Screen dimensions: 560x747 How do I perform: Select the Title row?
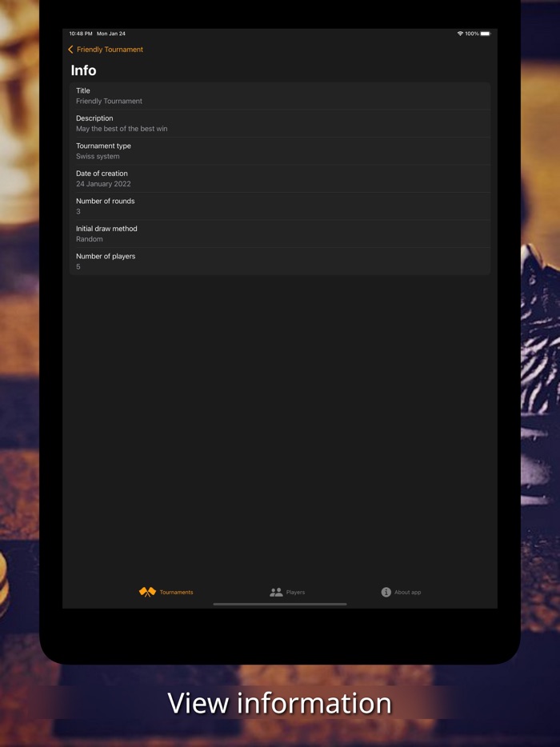pos(280,96)
